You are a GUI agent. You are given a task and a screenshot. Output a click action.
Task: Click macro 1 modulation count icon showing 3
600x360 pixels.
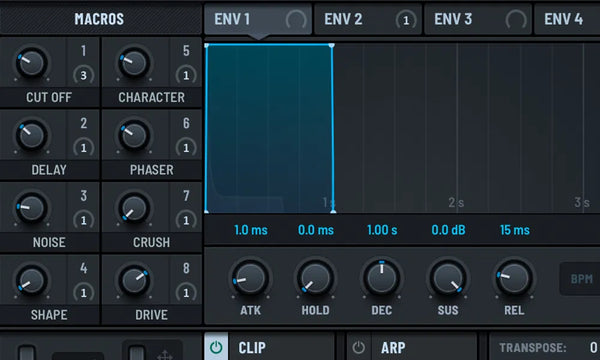[83, 75]
